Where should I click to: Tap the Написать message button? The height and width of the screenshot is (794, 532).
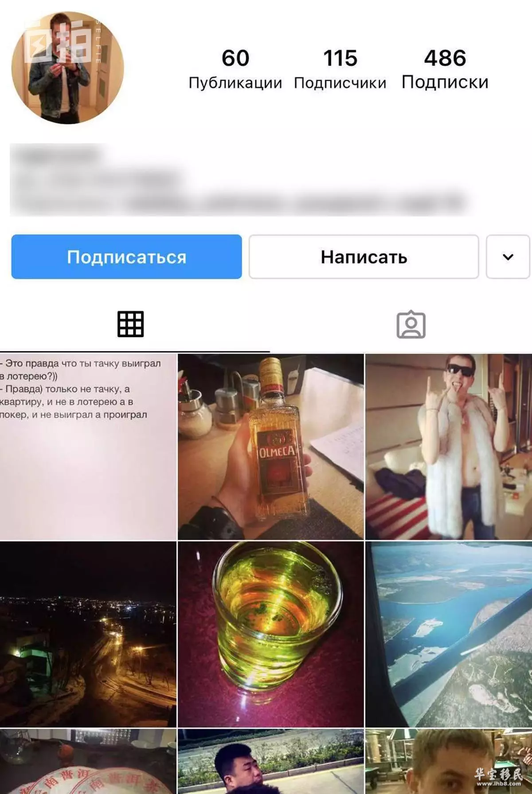tap(364, 257)
